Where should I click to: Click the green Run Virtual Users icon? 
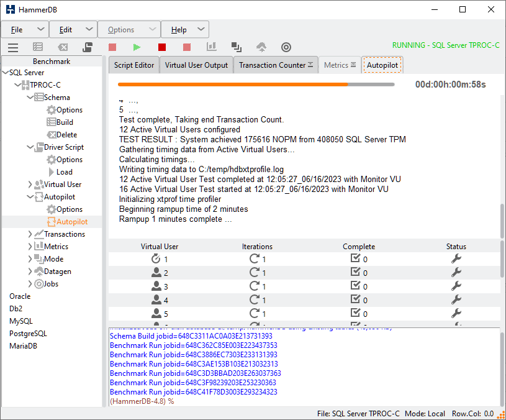pyautogui.click(x=137, y=47)
